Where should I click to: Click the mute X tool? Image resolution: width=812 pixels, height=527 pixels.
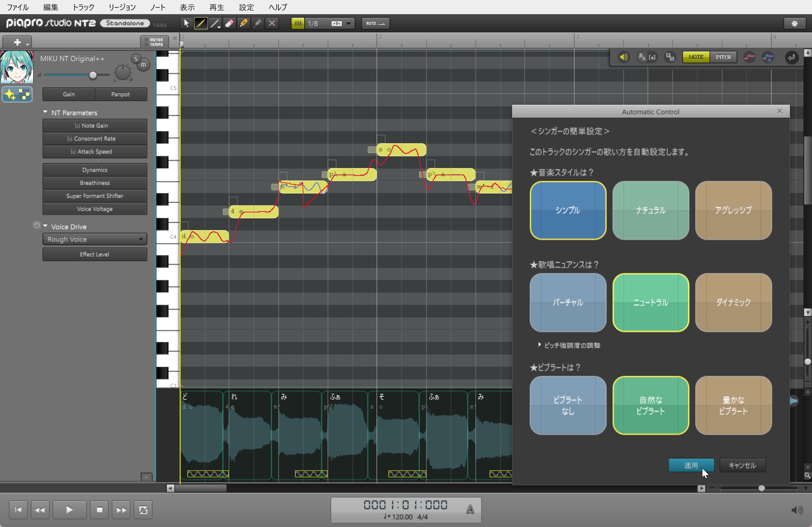point(272,23)
